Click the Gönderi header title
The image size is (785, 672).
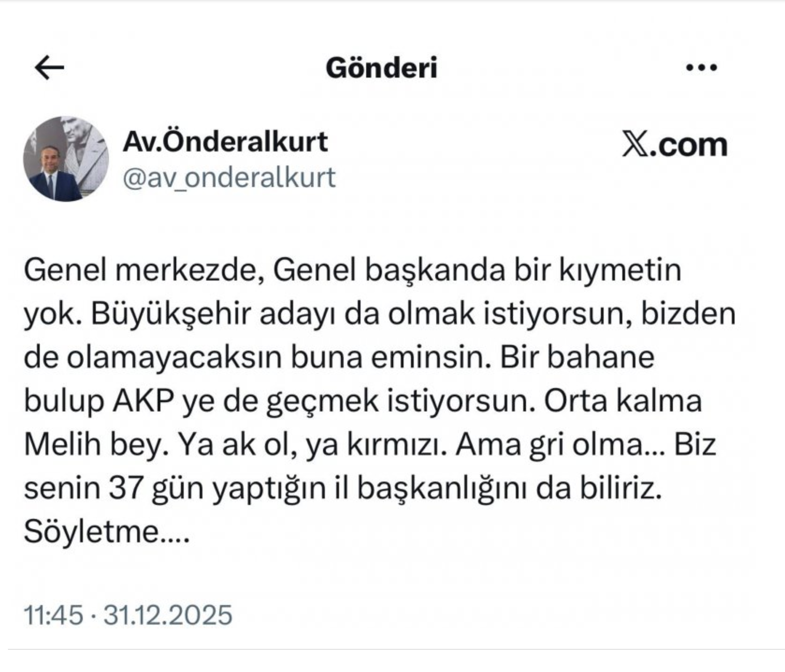click(x=381, y=68)
